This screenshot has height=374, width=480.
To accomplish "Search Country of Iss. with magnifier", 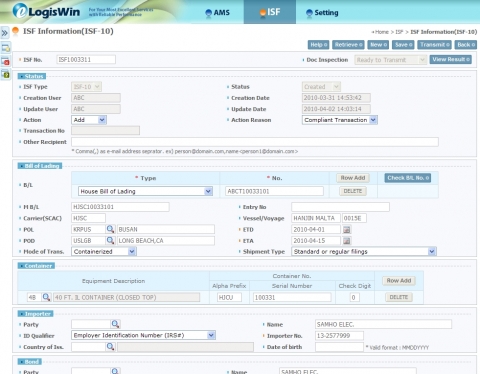I will 110,347.
